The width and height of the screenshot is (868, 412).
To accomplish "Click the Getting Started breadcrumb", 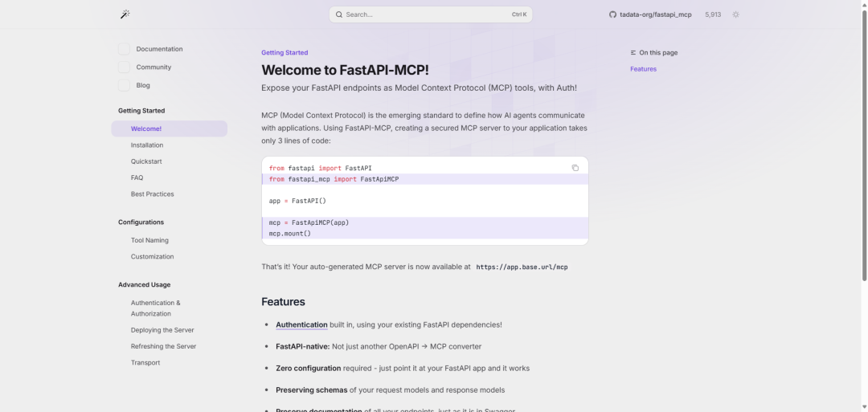I will coord(285,52).
